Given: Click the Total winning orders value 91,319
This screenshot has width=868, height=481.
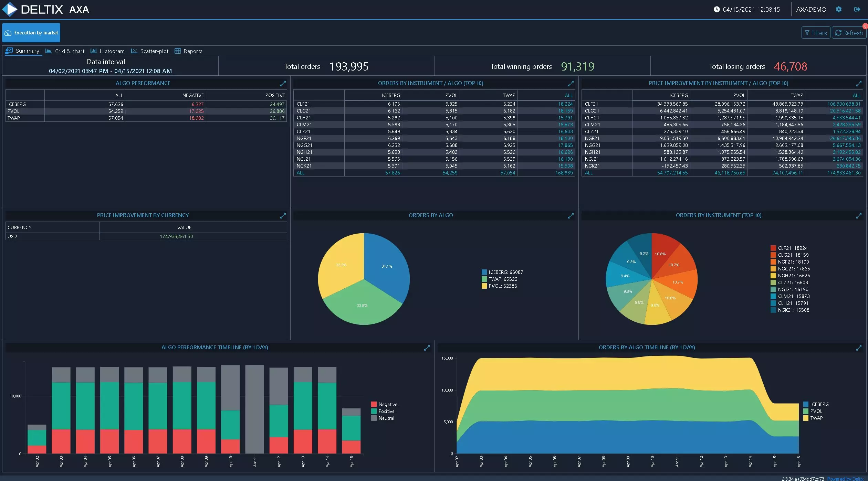Looking at the screenshot, I should (x=577, y=66).
